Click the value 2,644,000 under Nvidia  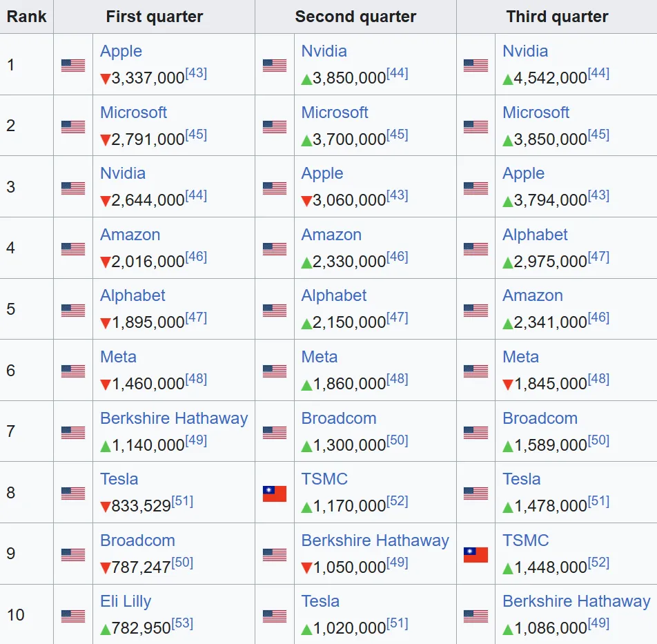(x=148, y=200)
